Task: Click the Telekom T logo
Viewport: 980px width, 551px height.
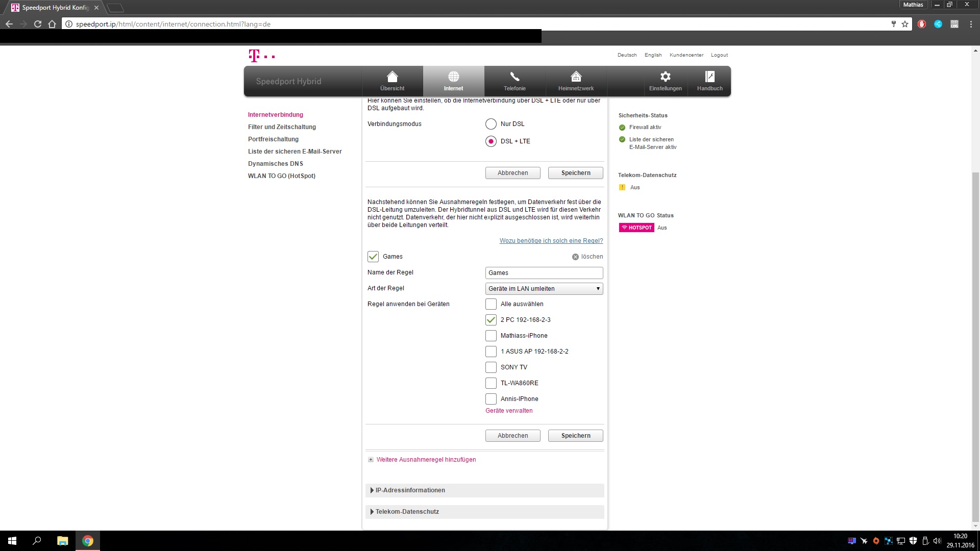Action: pos(261,56)
